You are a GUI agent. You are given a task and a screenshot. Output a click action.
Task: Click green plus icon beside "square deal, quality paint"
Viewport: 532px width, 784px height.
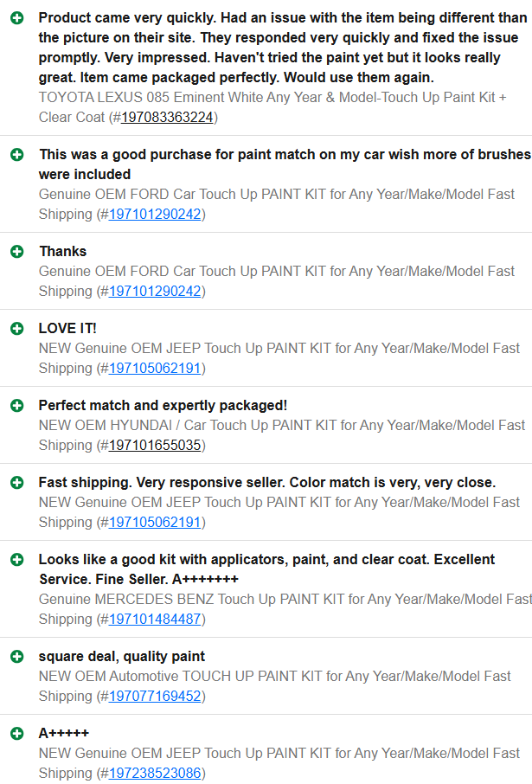click(16, 657)
